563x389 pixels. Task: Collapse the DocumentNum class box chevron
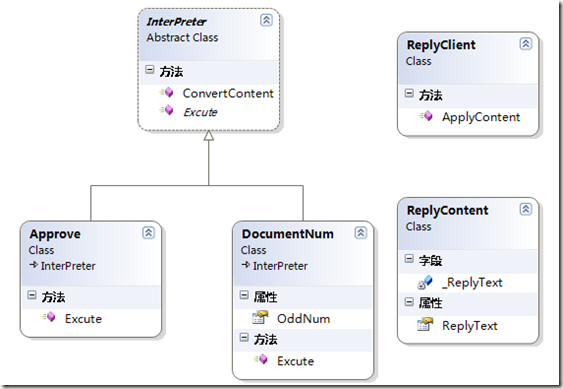tap(361, 233)
